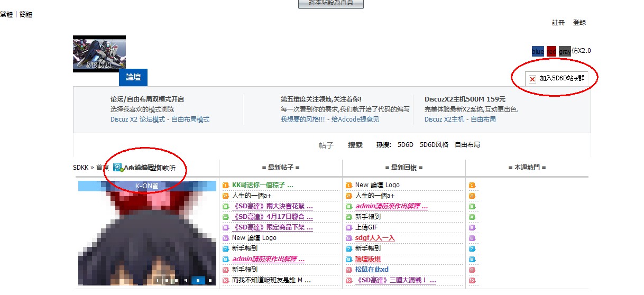This screenshot has width=644, height=295.
Task: Jump to slideshow page 6
Action: click(210, 281)
